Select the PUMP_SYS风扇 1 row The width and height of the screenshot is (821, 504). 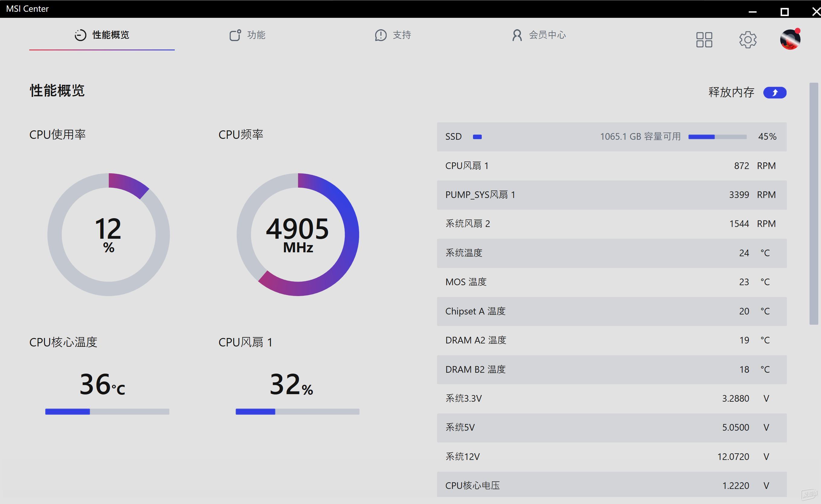[612, 195]
